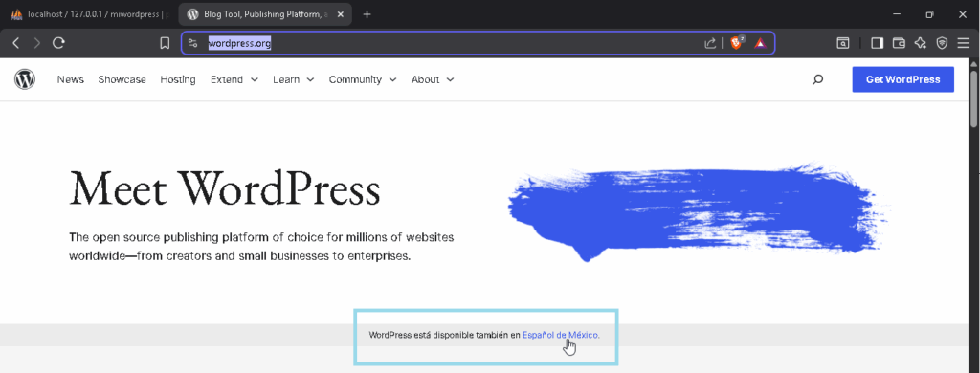980x373 pixels.
Task: Open the tab search icon in toolbar
Action: [843, 43]
